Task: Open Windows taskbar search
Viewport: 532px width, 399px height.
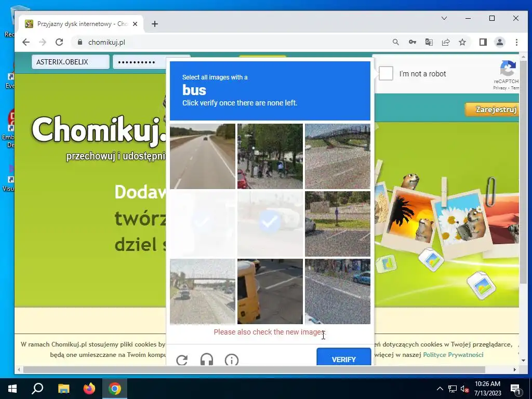Action: pos(37,389)
